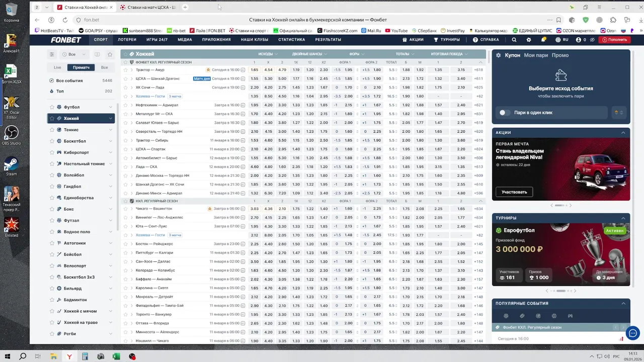Open the Итоговая победа column dropdown
Screen dimensions: 644x362
(449, 54)
